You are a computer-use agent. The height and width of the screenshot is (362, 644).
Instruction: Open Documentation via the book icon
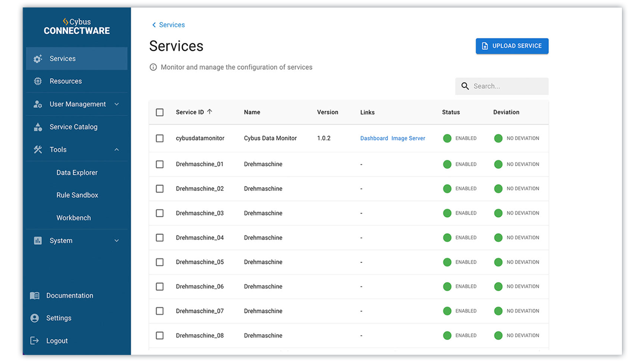(34, 295)
